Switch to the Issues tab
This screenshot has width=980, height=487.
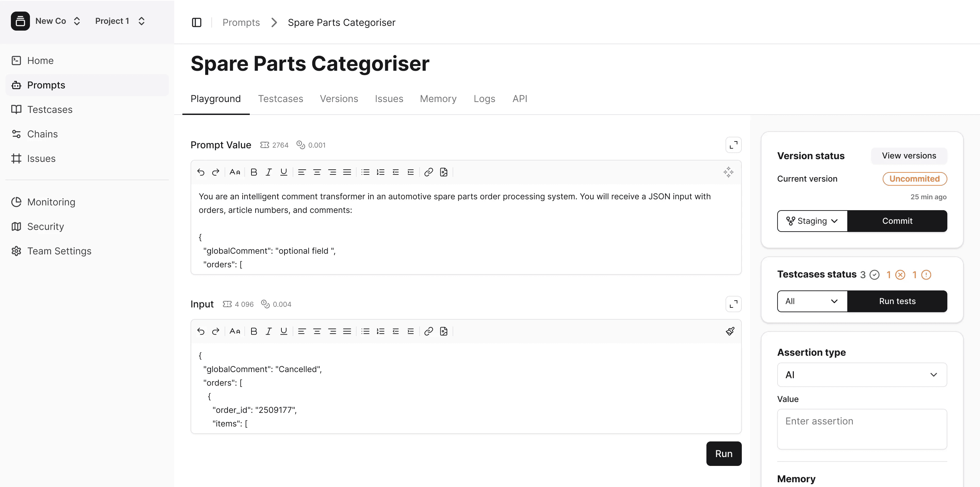point(389,99)
